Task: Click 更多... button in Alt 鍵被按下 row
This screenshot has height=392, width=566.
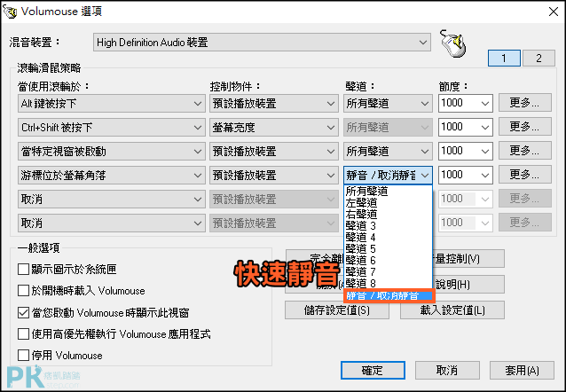Action: click(x=525, y=103)
